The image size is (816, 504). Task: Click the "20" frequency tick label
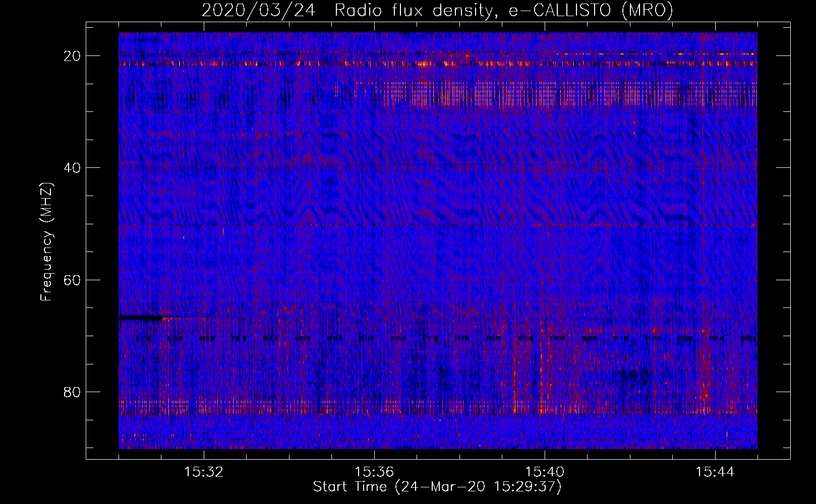(73, 55)
